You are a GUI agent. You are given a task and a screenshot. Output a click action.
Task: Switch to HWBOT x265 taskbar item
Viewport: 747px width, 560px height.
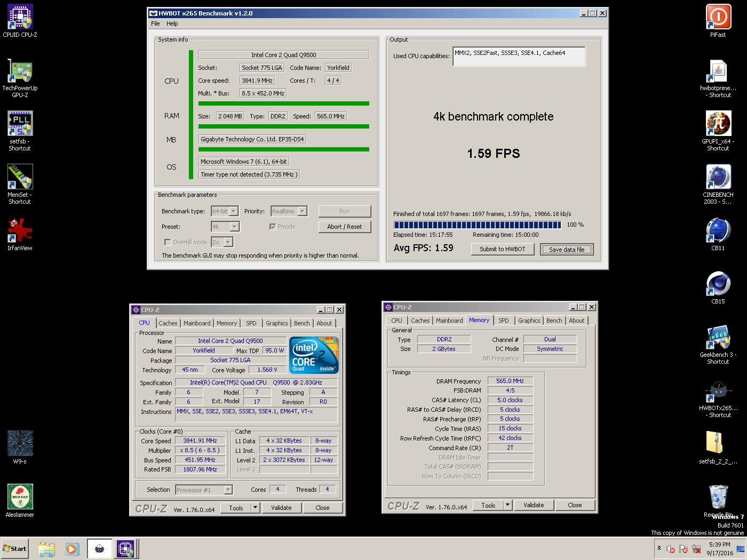click(x=99, y=549)
